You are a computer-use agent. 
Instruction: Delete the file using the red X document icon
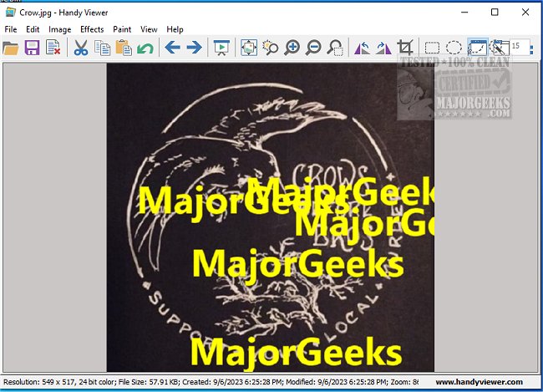53,48
